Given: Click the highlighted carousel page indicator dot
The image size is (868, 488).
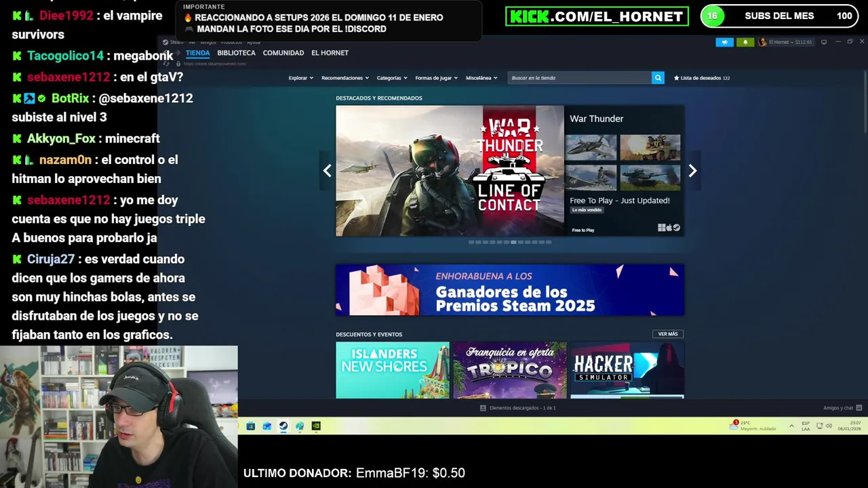Looking at the screenshot, I should coord(513,242).
